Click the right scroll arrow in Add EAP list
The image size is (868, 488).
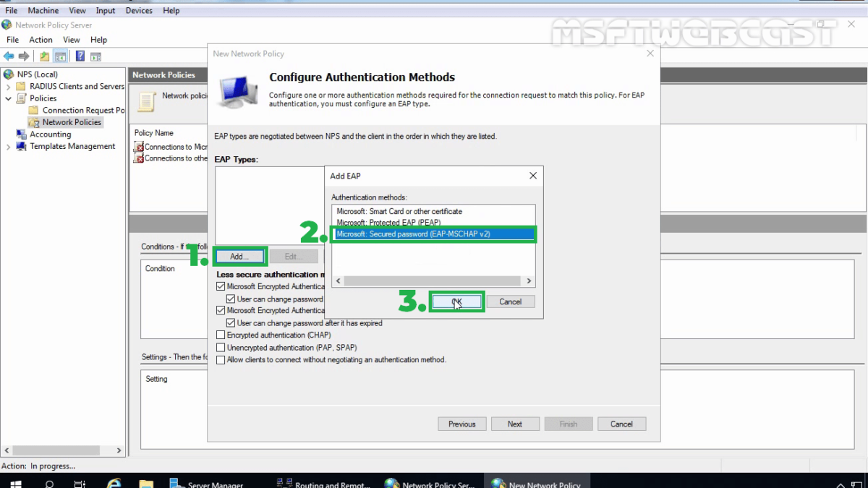click(529, 281)
